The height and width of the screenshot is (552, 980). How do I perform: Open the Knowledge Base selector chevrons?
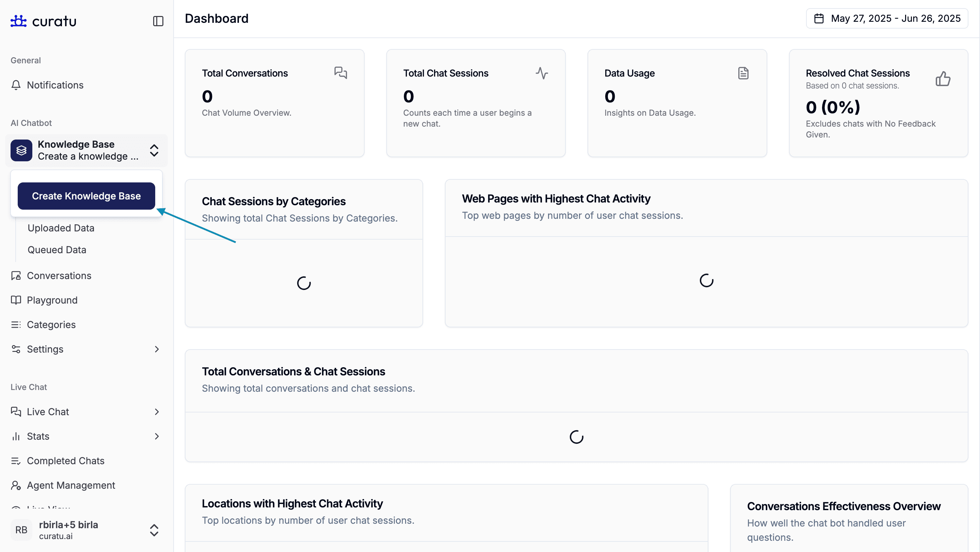(x=154, y=150)
